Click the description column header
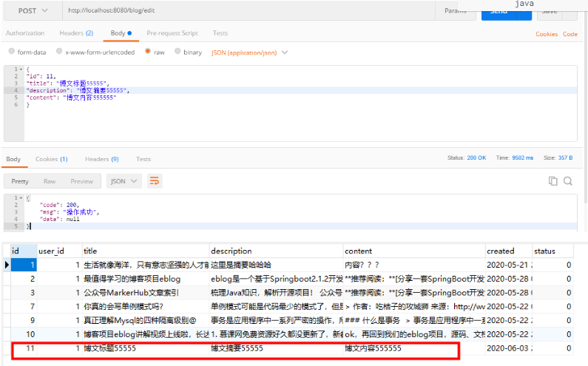The width and height of the screenshot is (588, 366). click(277, 251)
